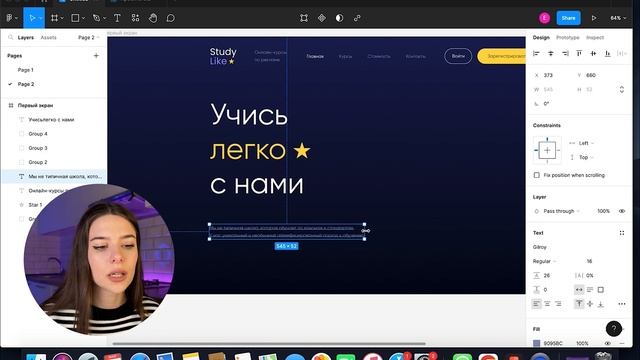
Task: Select the Pen tool
Action: [96, 18]
